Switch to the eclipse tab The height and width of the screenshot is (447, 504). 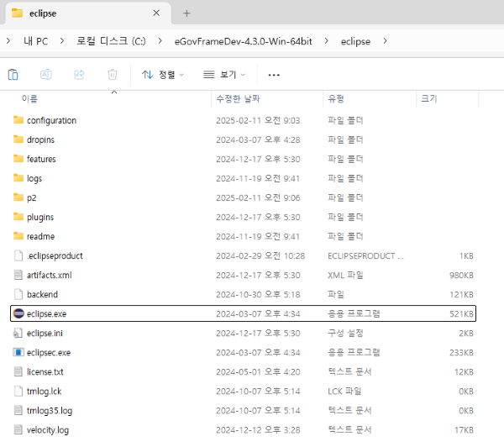pos(76,13)
